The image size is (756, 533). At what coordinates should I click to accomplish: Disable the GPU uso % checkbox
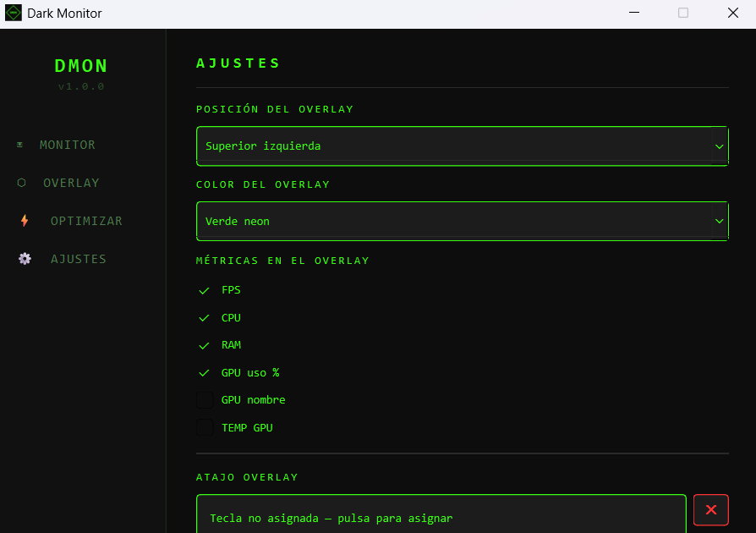click(205, 373)
